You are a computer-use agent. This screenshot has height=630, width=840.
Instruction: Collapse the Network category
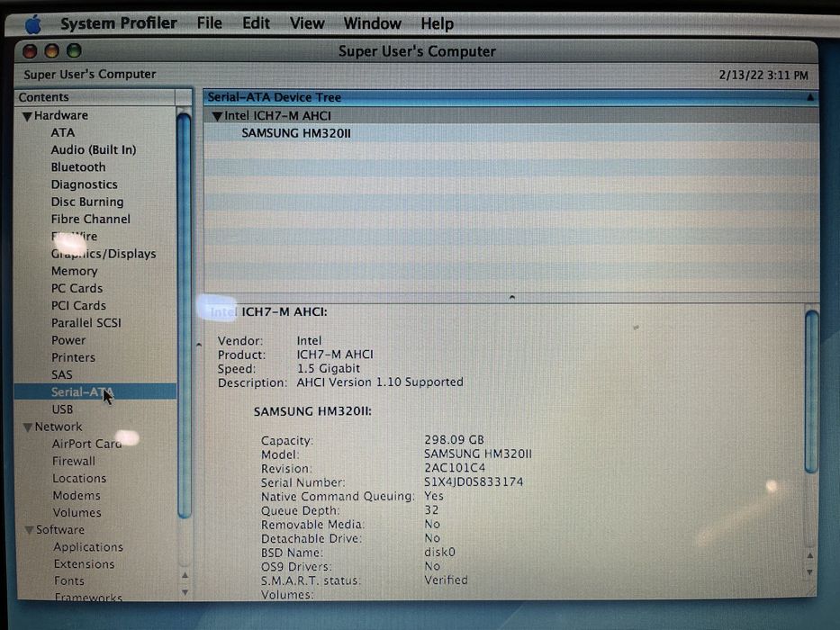click(28, 427)
